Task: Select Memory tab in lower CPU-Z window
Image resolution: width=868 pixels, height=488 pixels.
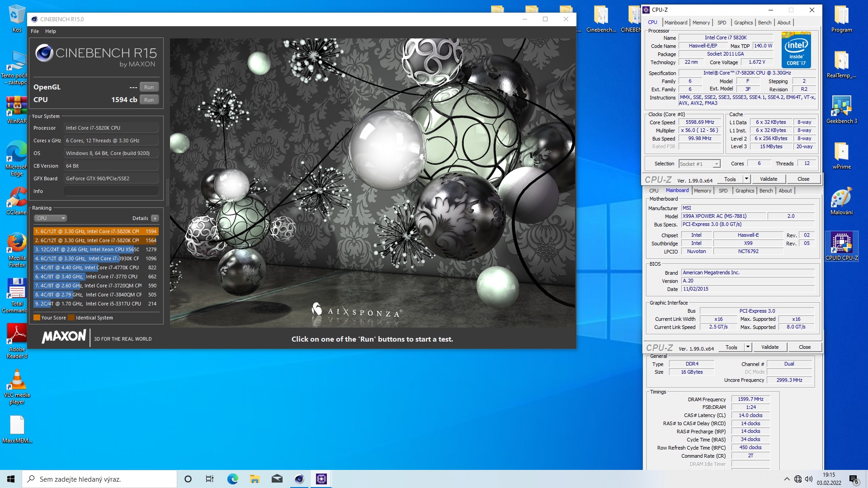Action: 703,191
